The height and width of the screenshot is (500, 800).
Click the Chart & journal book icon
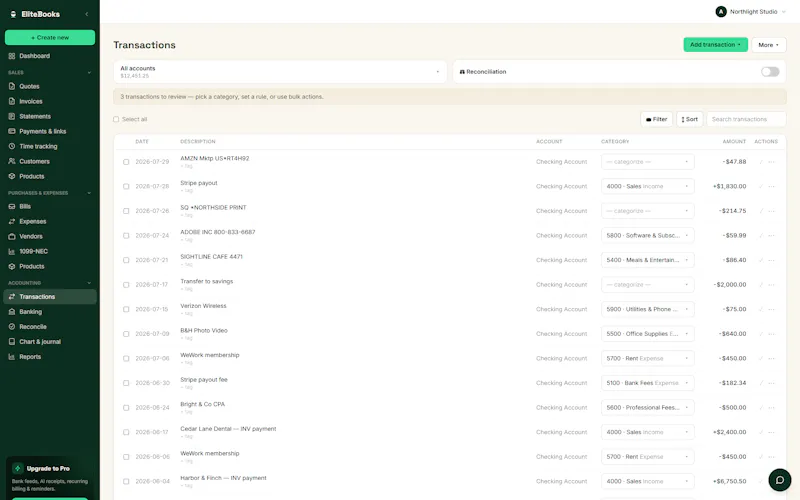tap(12, 342)
